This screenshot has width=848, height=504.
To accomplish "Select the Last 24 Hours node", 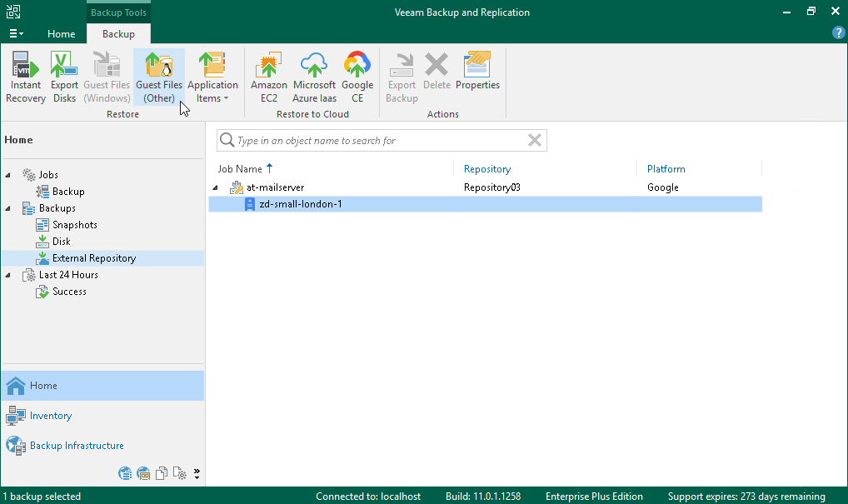I will tap(68, 275).
